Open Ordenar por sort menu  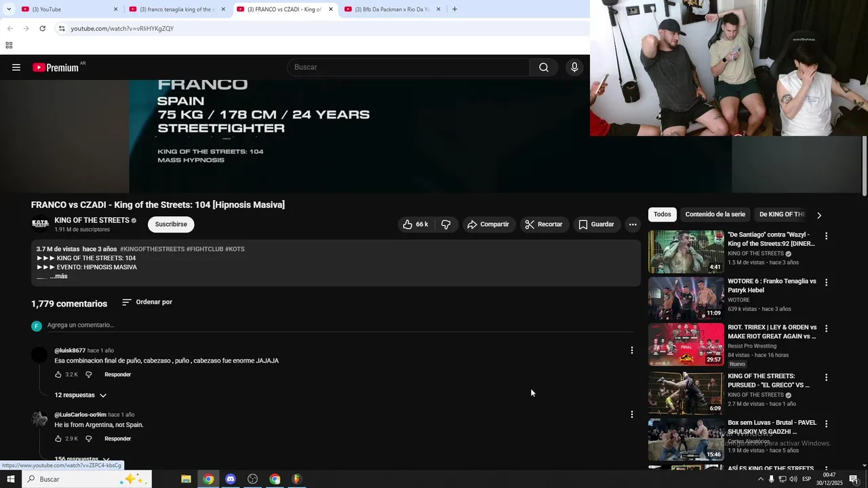(x=147, y=302)
